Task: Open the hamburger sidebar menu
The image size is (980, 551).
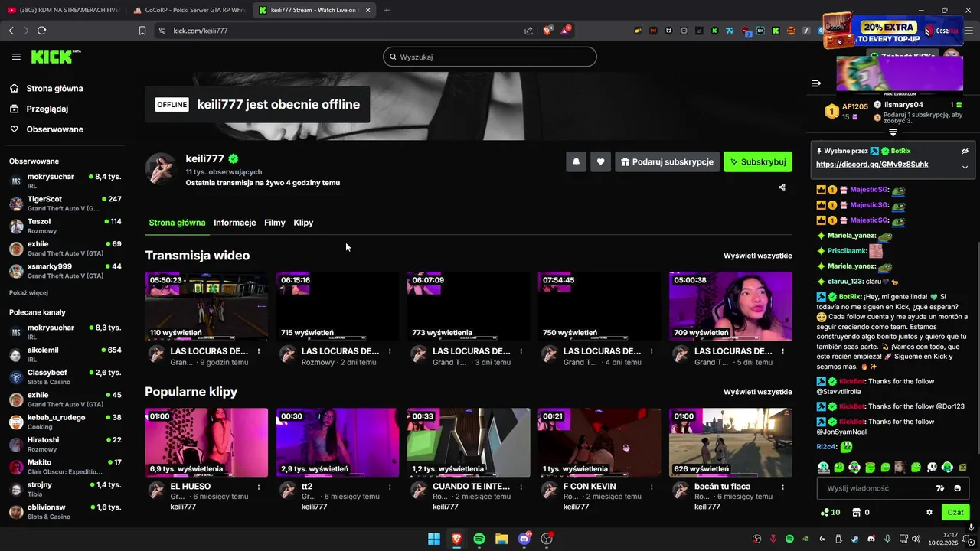Action: 16,57
